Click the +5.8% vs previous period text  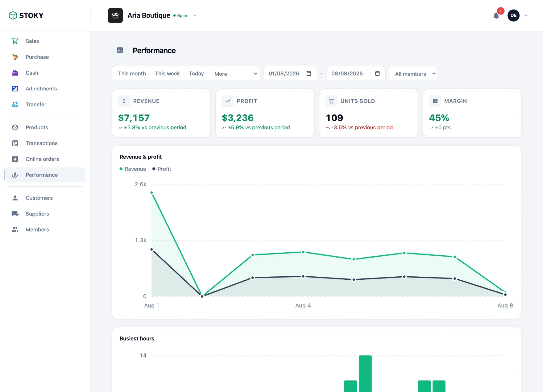pos(155,127)
